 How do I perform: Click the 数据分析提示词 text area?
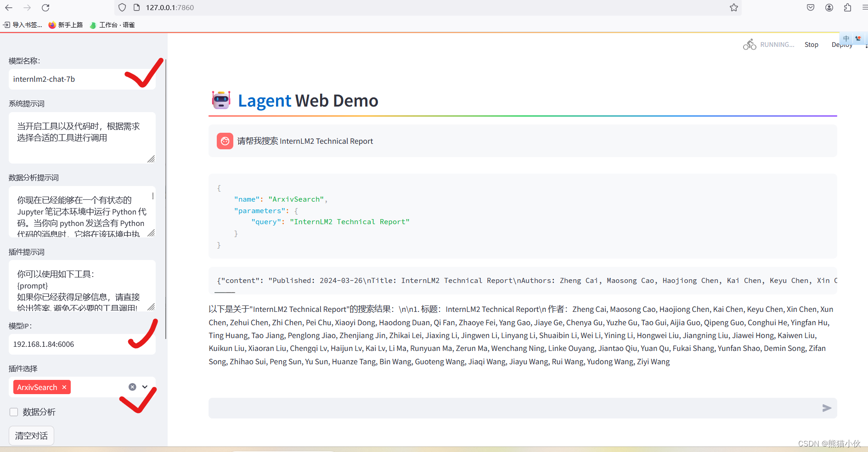[82, 212]
